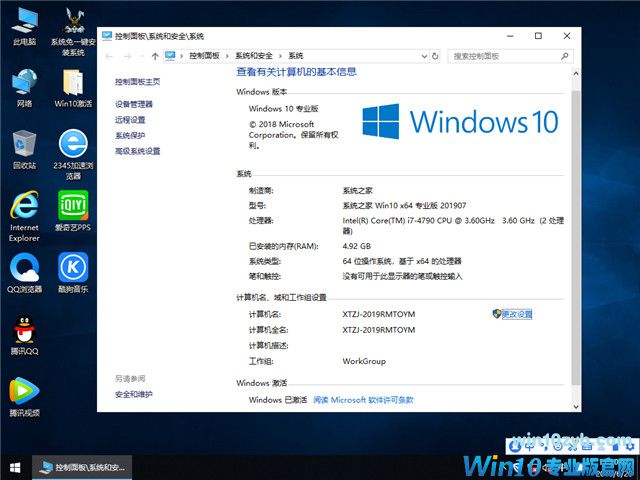
Task: Open 阅读 Microsoft 软件许可条款 link
Action: (363, 400)
